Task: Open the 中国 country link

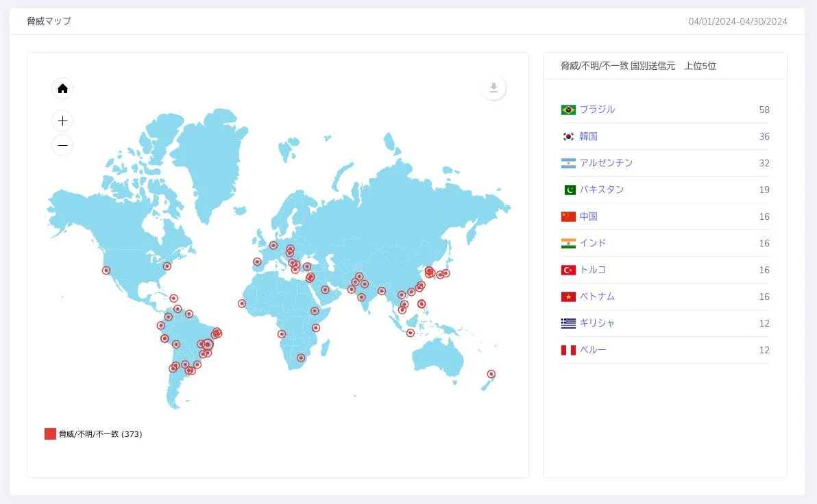Action: tap(588, 216)
